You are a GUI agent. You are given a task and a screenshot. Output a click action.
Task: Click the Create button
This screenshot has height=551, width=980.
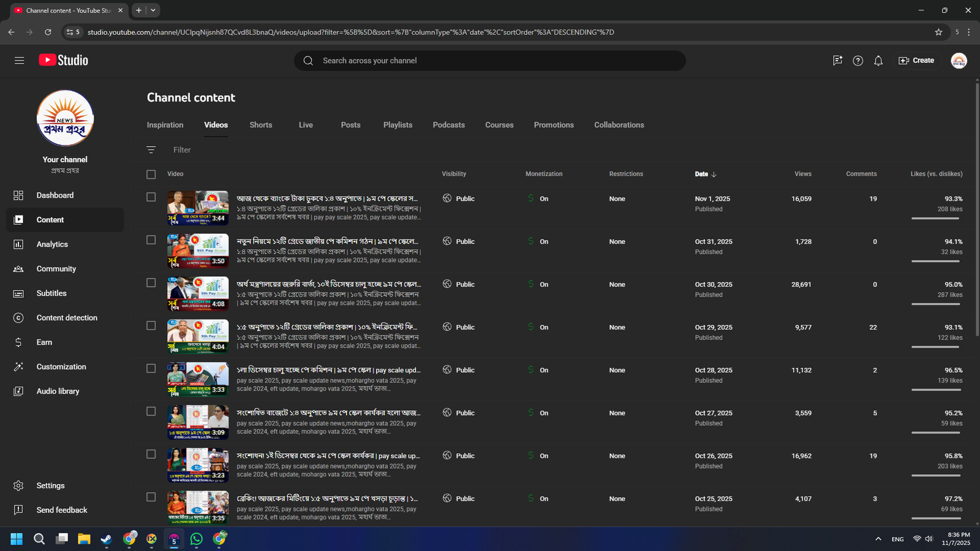[x=916, y=61]
